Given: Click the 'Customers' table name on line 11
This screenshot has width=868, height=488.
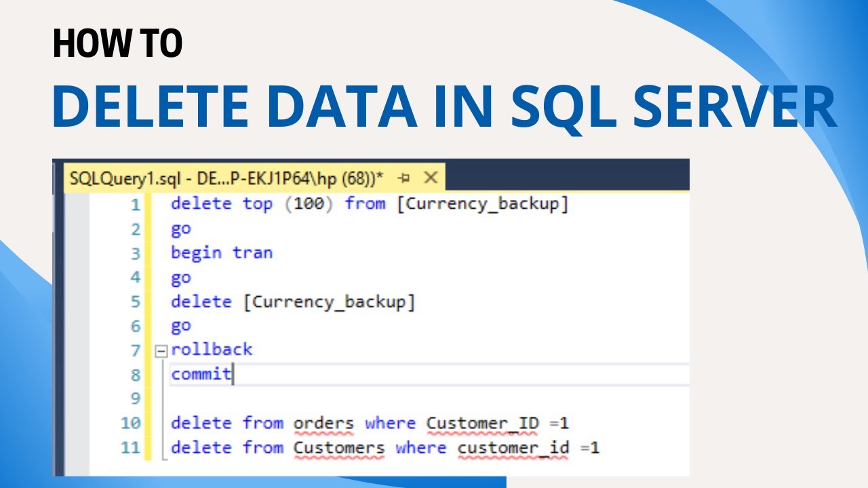Looking at the screenshot, I should (x=338, y=448).
